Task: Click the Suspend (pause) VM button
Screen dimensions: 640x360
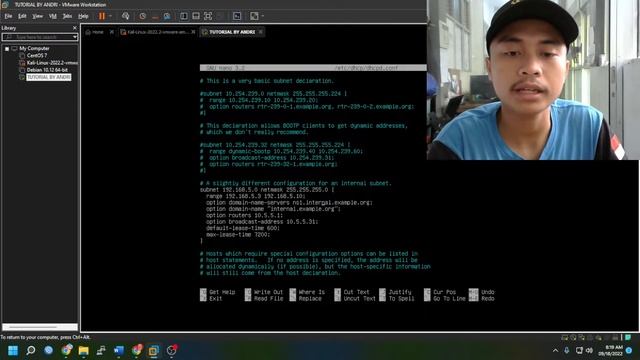Action: 102,16
